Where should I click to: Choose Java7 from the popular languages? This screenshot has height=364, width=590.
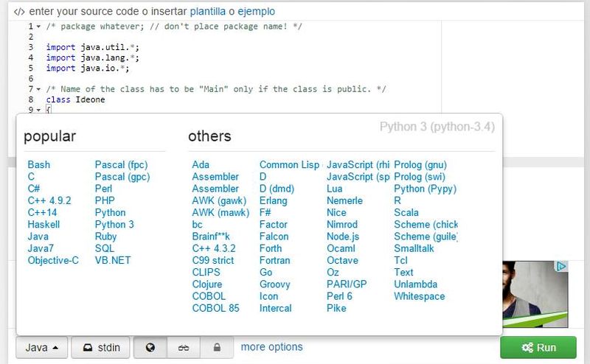[41, 248]
